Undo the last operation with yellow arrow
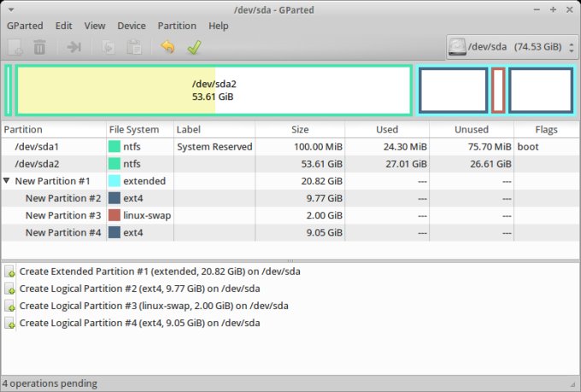This screenshot has width=581, height=392. click(x=167, y=47)
